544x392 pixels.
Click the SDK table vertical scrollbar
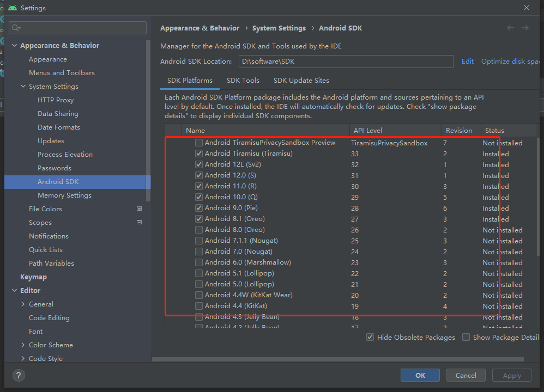pyautogui.click(x=537, y=196)
